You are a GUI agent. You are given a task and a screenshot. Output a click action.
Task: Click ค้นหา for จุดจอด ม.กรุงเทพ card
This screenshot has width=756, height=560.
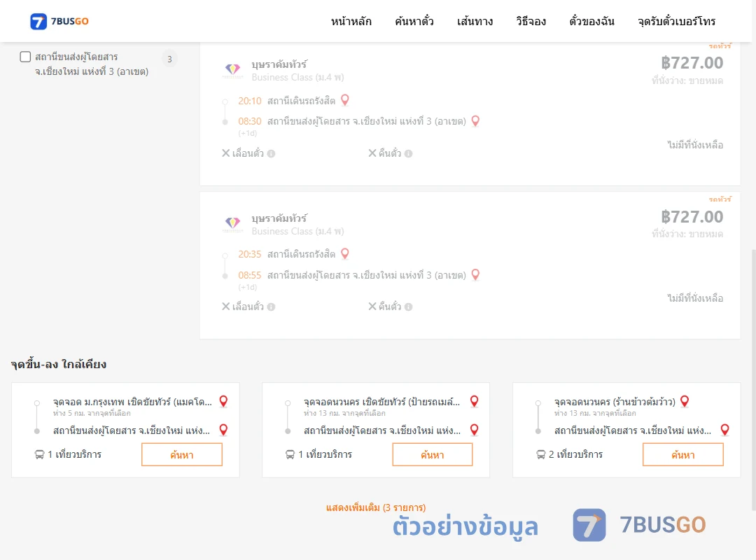pos(182,455)
